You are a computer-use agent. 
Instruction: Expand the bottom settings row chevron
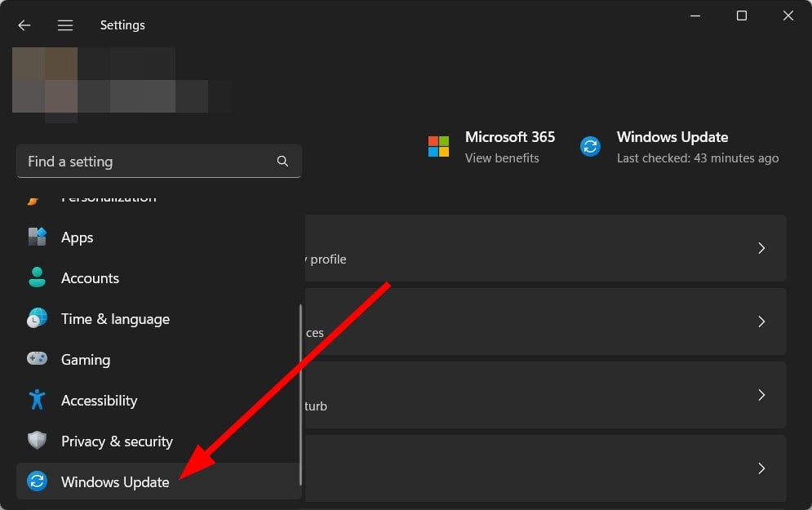(761, 468)
